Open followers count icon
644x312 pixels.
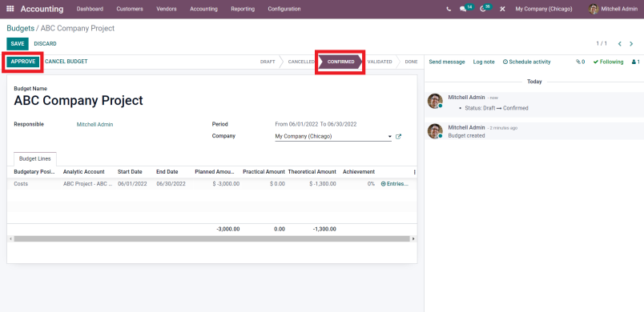point(636,62)
